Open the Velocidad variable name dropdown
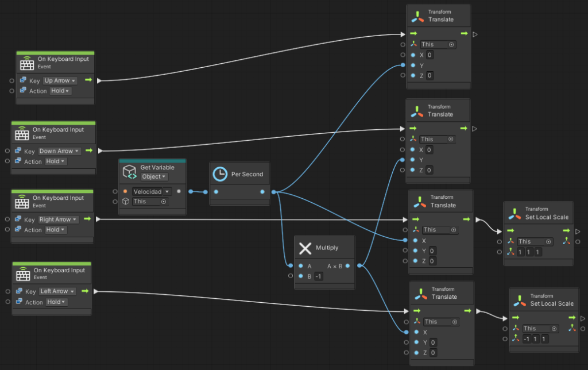The height and width of the screenshot is (370, 588). (152, 191)
